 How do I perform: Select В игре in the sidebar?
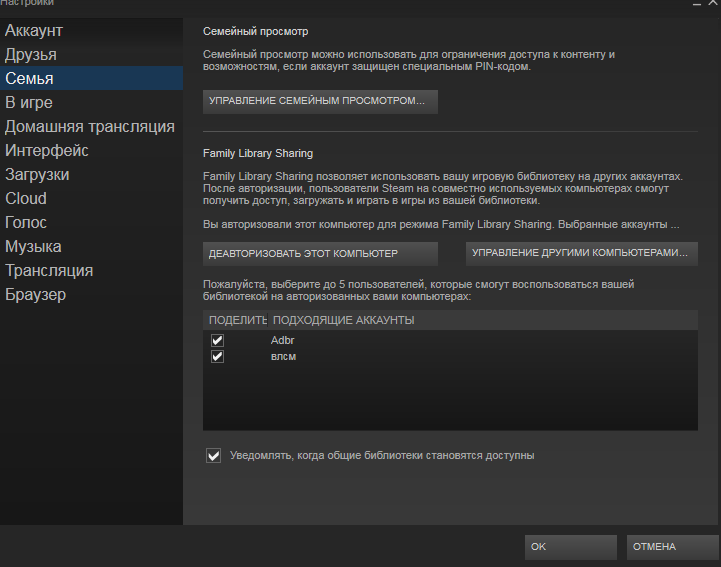click(29, 102)
